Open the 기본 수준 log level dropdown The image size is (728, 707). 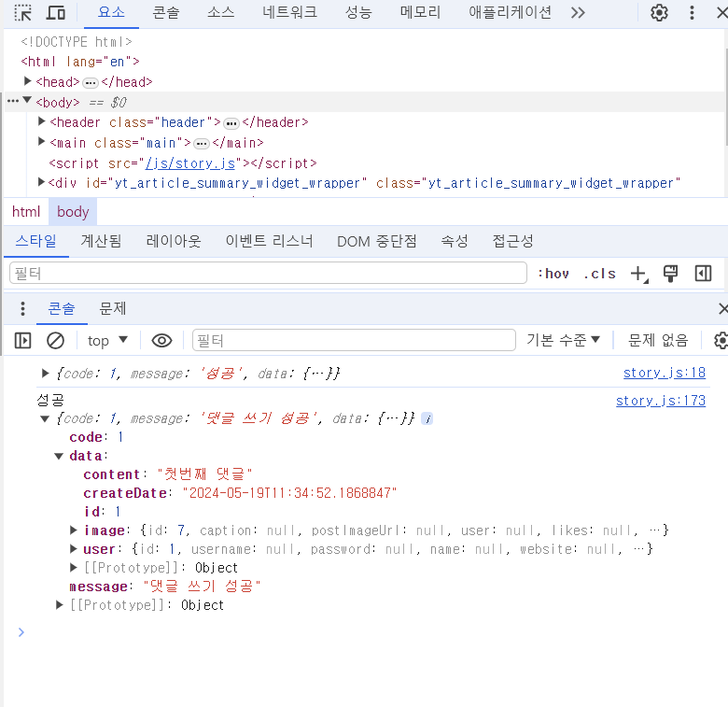tap(563, 341)
